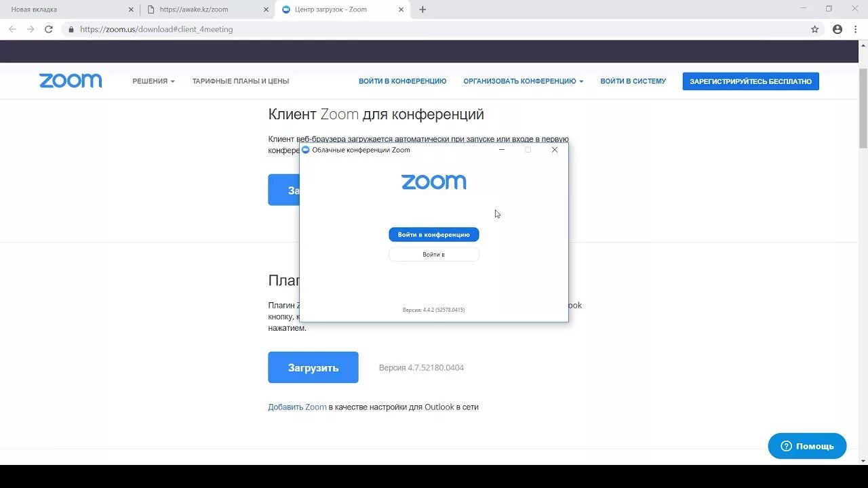
Task: Click the browser back arrow icon
Action: [12, 29]
